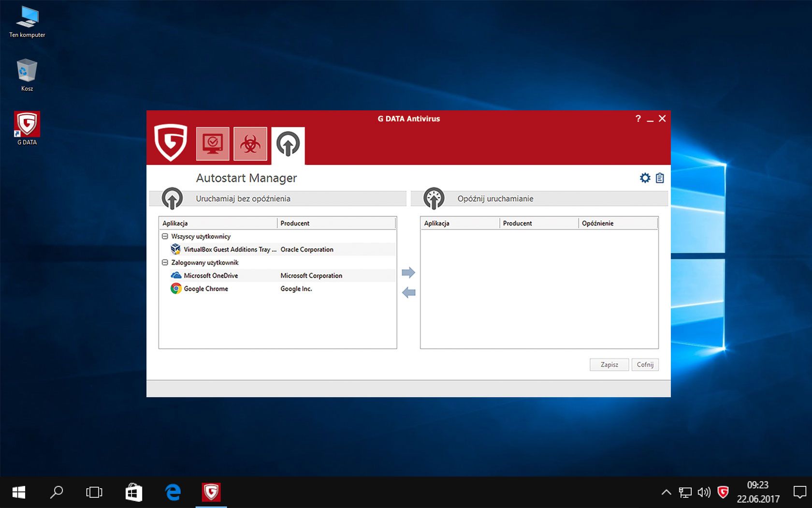The image size is (812, 508).
Task: Open taskbar search magnifier
Action: [x=57, y=493]
